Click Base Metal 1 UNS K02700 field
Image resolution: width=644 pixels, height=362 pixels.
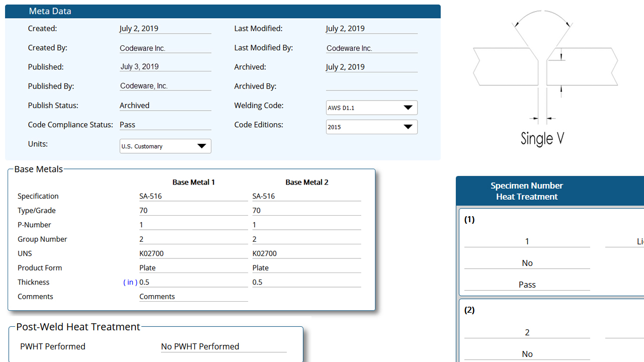point(193,253)
